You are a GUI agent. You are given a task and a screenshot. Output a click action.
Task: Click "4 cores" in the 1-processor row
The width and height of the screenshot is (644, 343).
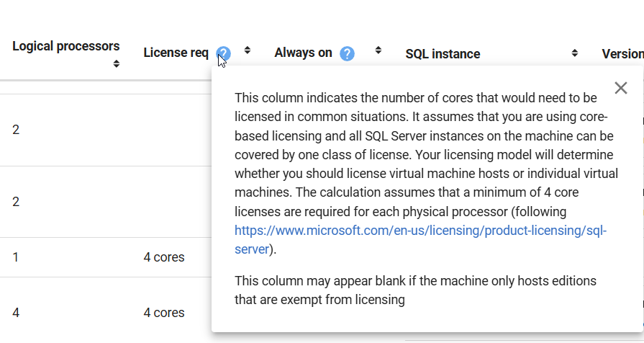[x=164, y=257]
